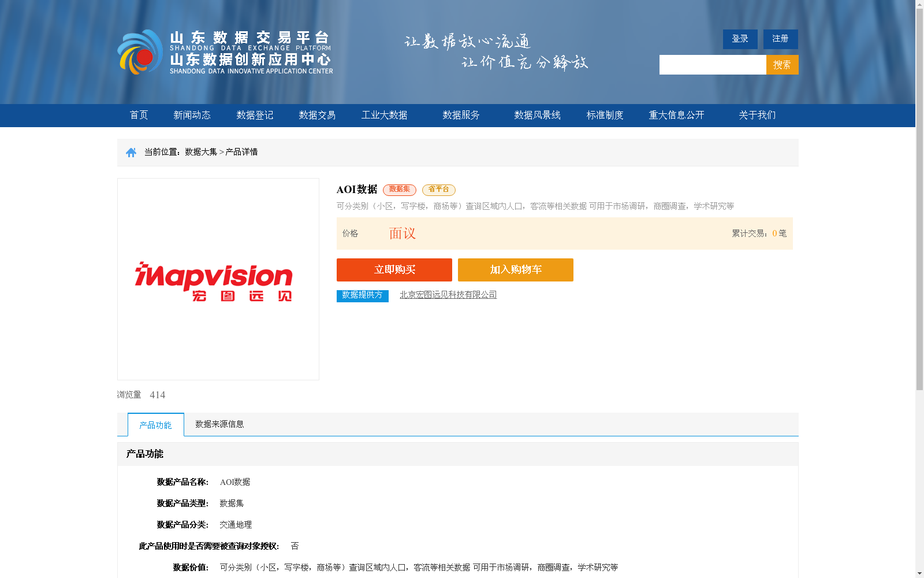Focus the header search input field
The image size is (924, 578).
coord(713,65)
